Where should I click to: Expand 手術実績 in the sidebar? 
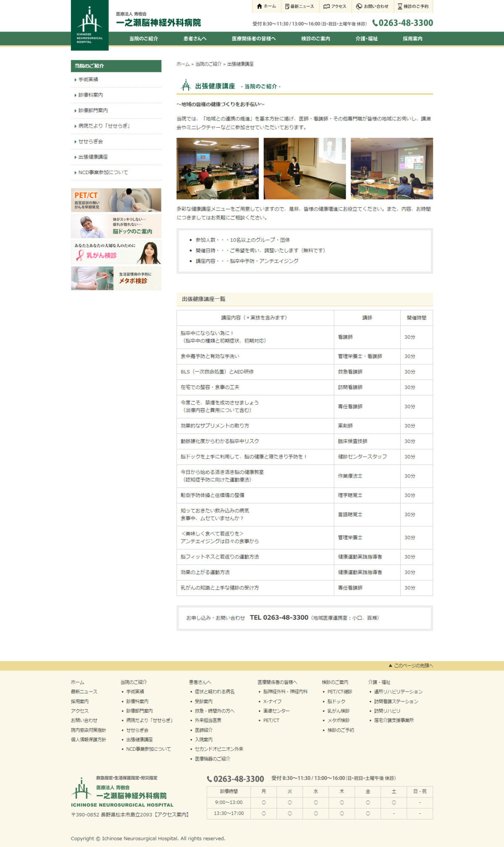[x=88, y=79]
